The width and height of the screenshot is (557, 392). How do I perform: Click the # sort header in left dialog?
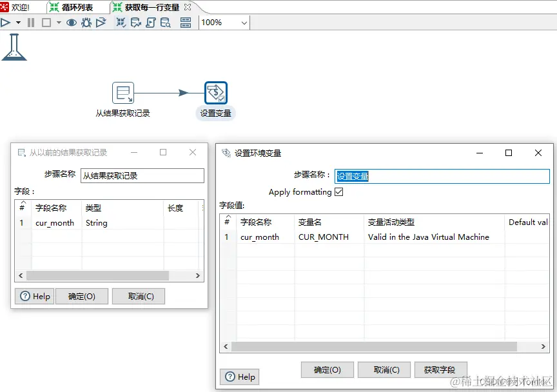tap(22, 208)
